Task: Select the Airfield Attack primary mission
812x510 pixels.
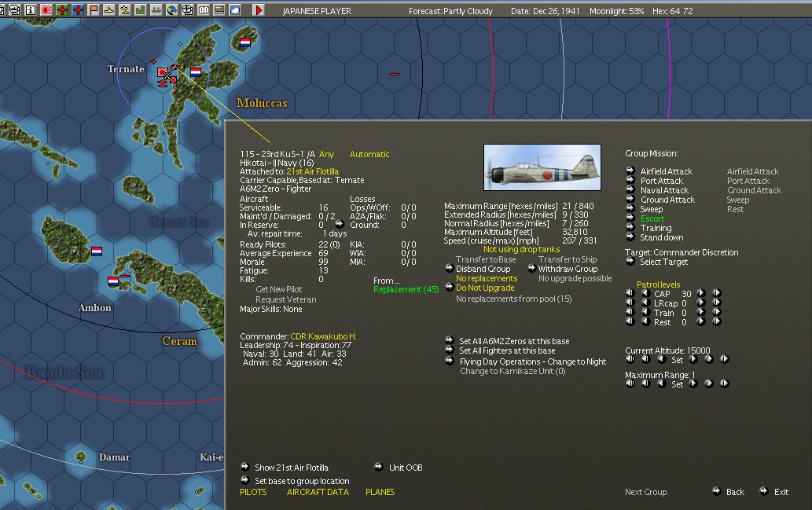Action: click(x=666, y=171)
